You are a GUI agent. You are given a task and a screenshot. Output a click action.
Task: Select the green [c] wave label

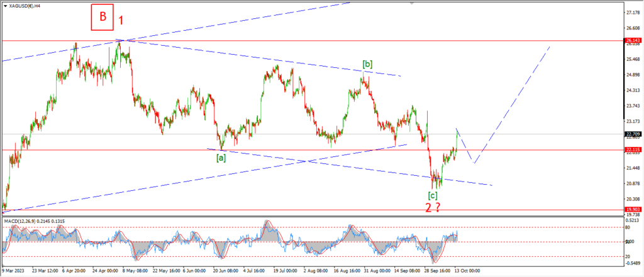coord(433,195)
